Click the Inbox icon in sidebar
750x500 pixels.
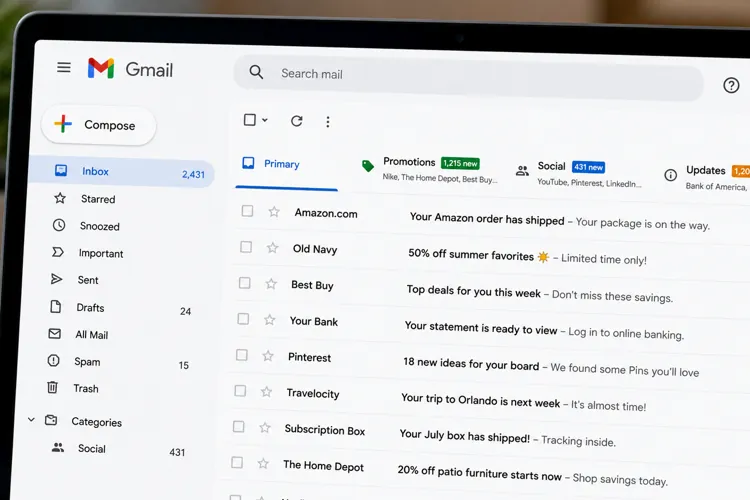pos(61,170)
